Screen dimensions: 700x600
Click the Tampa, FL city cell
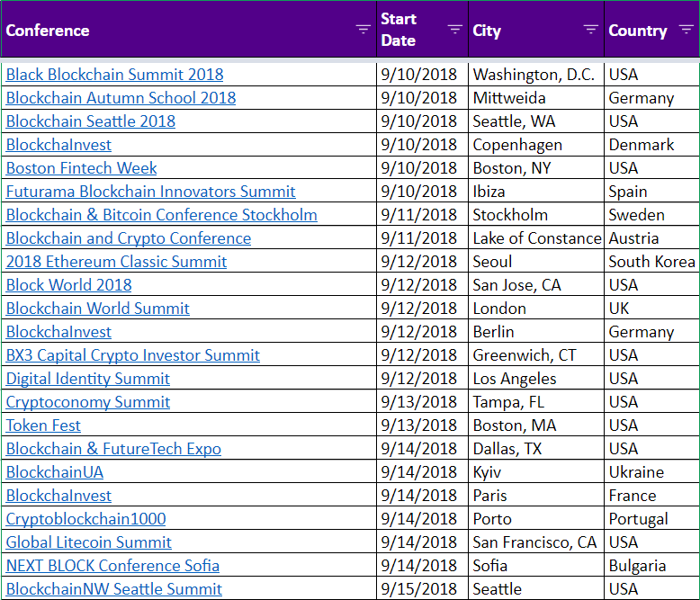[x=536, y=402]
